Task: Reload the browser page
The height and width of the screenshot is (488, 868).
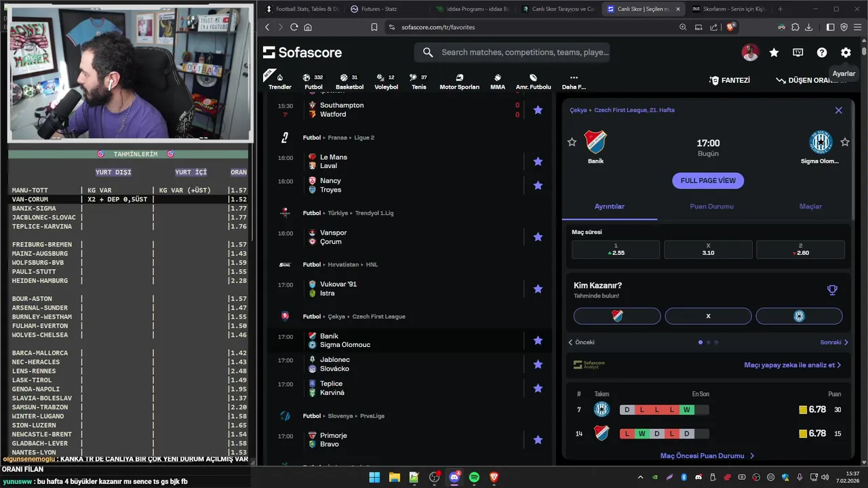Action: pyautogui.click(x=294, y=27)
